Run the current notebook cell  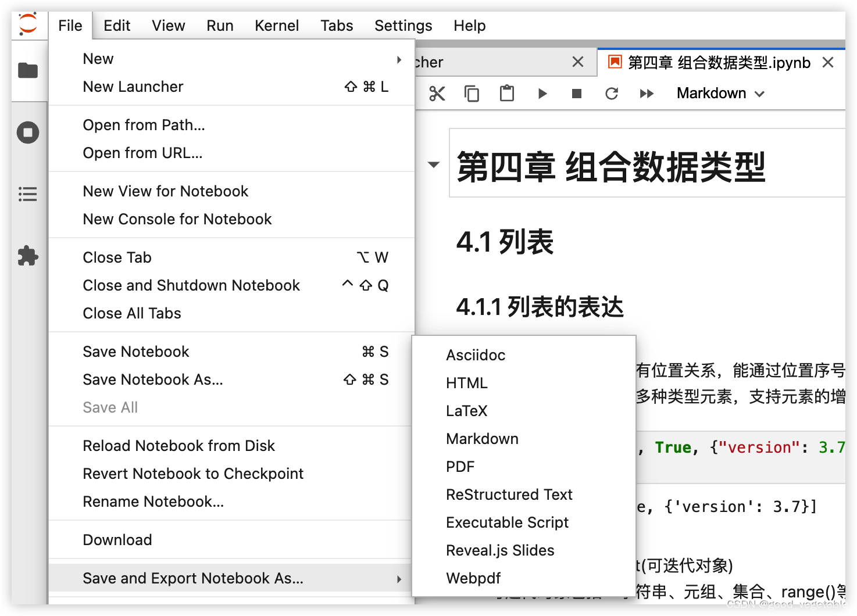tap(542, 93)
